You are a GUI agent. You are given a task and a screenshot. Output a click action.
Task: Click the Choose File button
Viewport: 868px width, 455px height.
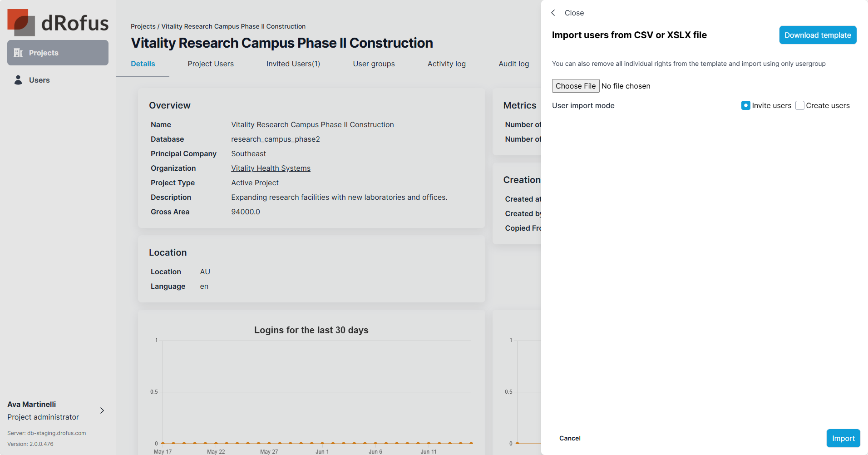coord(575,86)
